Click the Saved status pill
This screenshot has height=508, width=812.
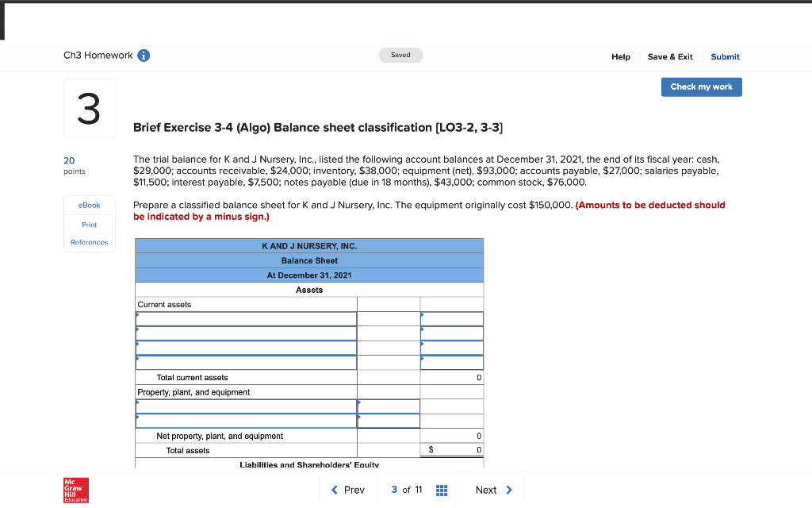pos(400,55)
